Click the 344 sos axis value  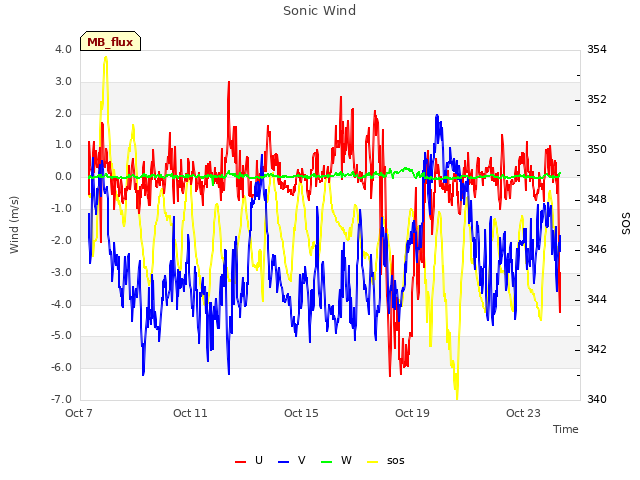pos(597,299)
